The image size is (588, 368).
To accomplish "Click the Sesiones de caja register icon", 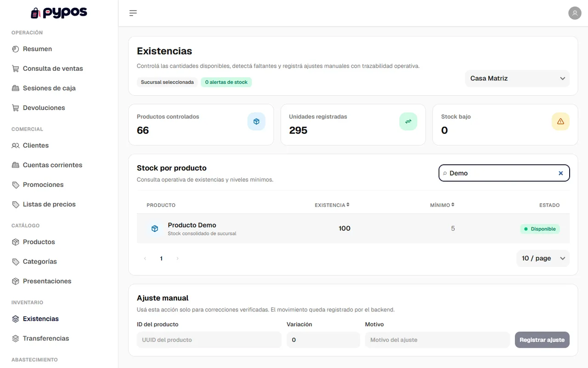I will coord(16,88).
